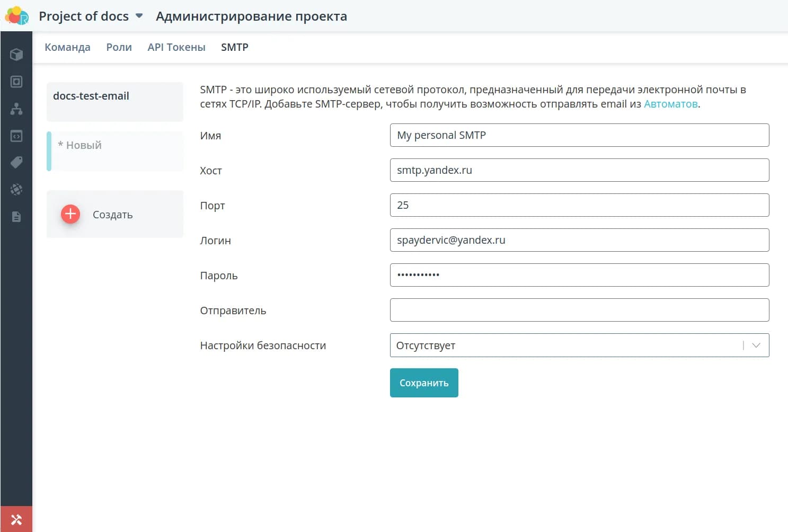Open the nested-square icon in the sidebar
The image size is (788, 532).
tap(16, 82)
